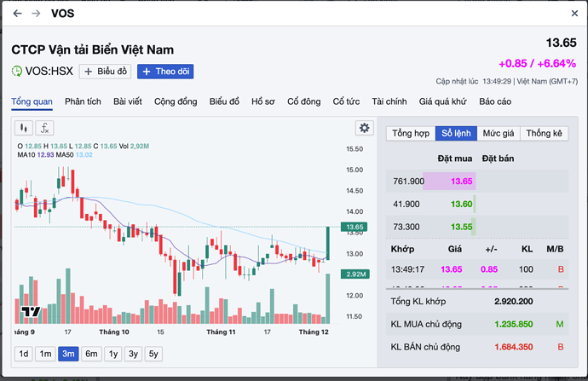The height and width of the screenshot is (381, 588).
Task: Click the 13.65 current price axis label
Action: coord(353,227)
